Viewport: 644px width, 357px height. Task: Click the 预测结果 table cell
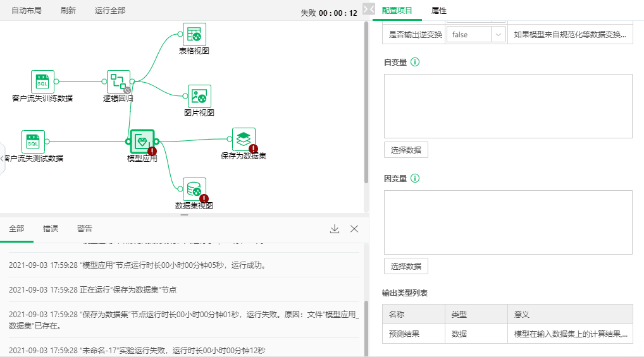[x=414, y=334]
